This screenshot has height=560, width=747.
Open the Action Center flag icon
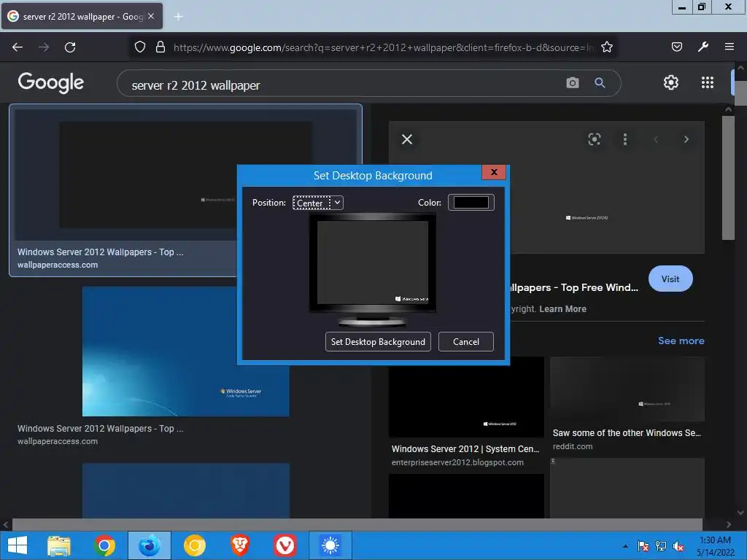coord(643,546)
